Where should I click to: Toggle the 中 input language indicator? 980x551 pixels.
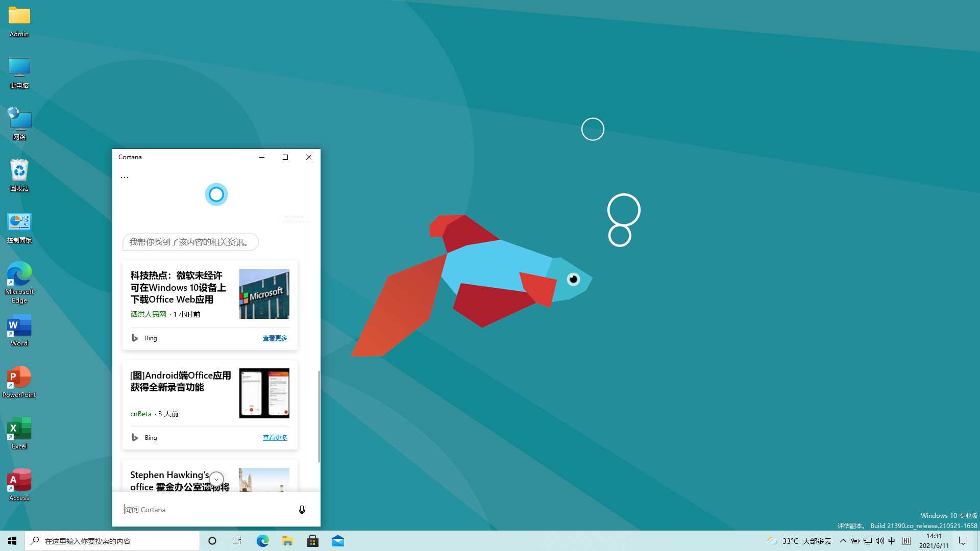[892, 541]
